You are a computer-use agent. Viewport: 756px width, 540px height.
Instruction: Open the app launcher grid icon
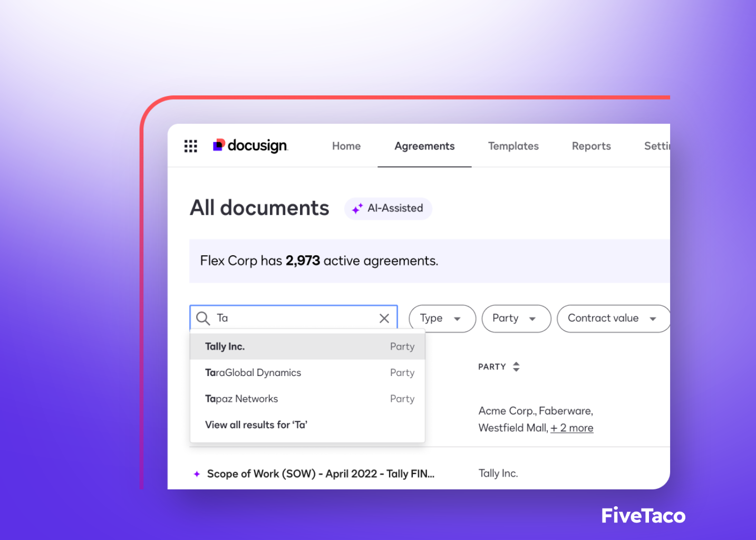coord(191,146)
